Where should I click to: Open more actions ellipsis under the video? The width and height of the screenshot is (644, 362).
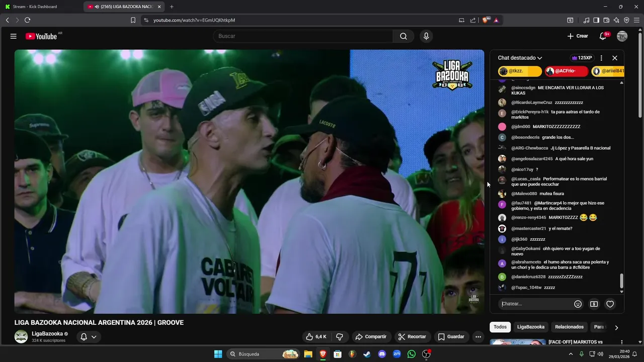(478, 337)
